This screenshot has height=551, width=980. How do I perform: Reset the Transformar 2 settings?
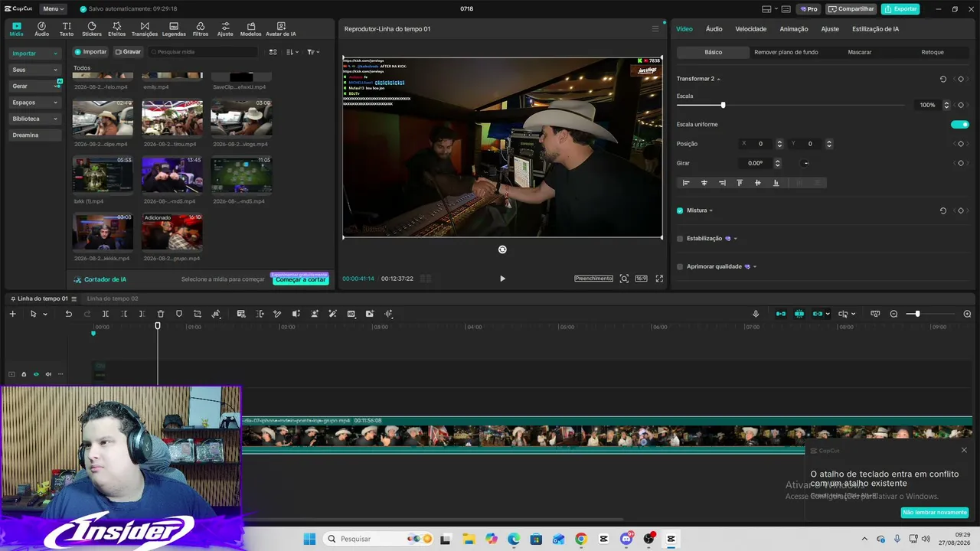point(943,79)
